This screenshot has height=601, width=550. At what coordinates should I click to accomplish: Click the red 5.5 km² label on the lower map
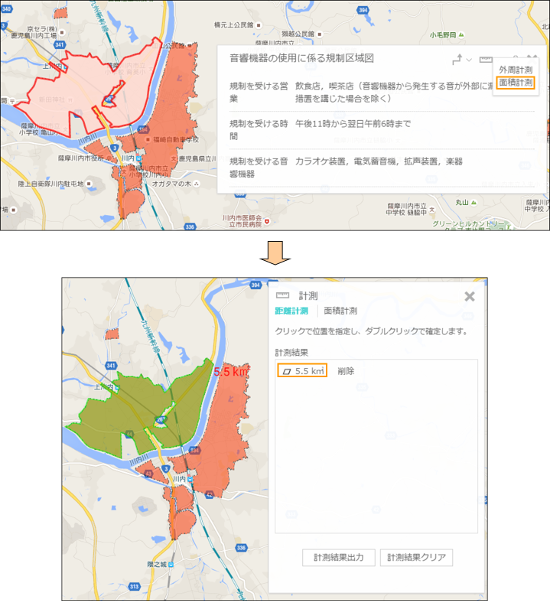(x=231, y=371)
